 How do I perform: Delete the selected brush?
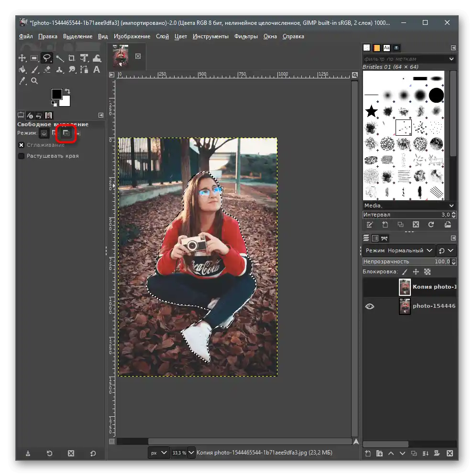click(416, 225)
